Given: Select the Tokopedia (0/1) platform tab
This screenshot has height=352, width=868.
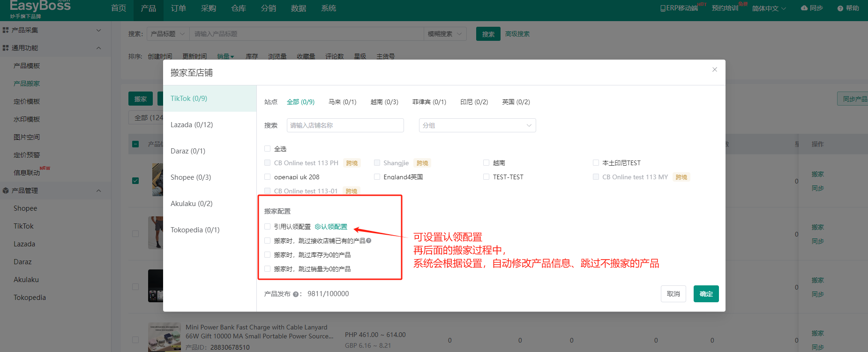Looking at the screenshot, I should click(x=210, y=230).
